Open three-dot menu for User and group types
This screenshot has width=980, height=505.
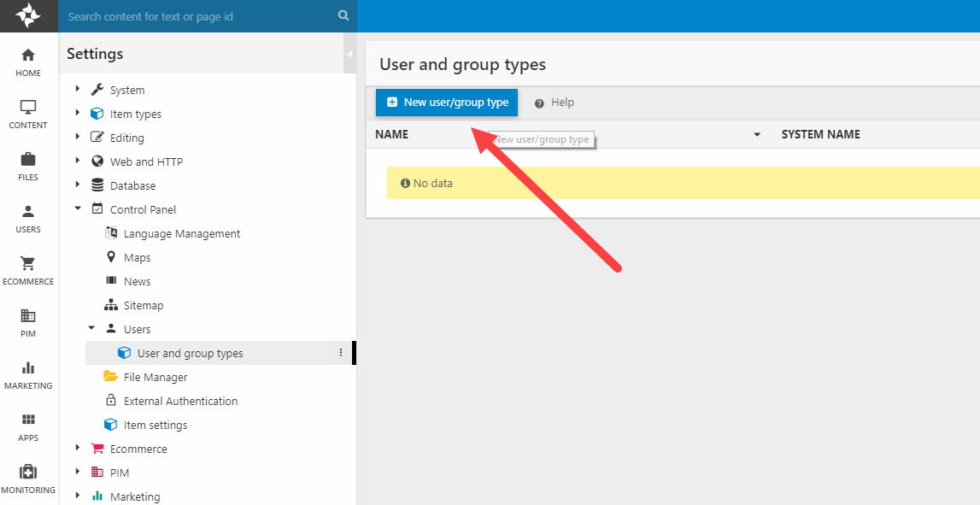click(x=341, y=353)
